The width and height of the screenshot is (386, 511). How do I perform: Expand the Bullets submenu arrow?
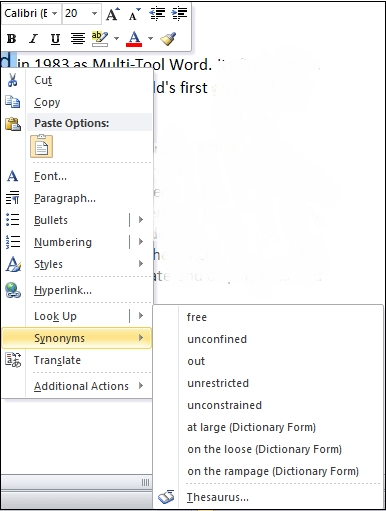click(141, 220)
